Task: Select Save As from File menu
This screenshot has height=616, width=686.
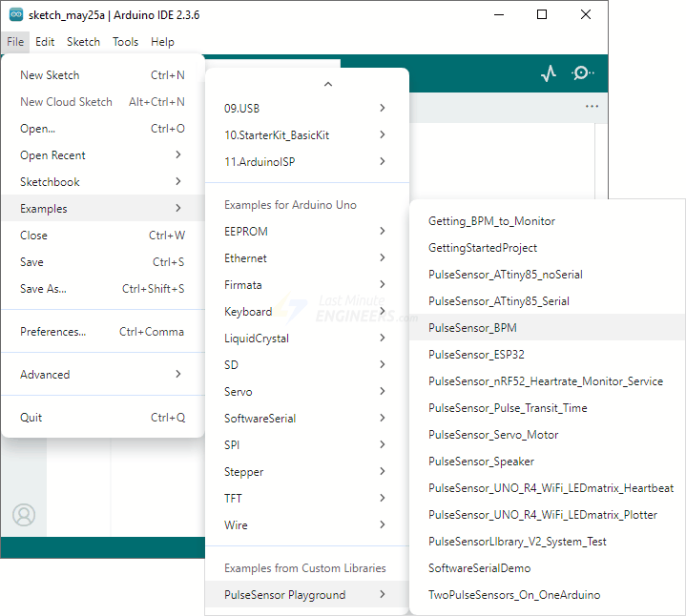Action: click(x=102, y=288)
